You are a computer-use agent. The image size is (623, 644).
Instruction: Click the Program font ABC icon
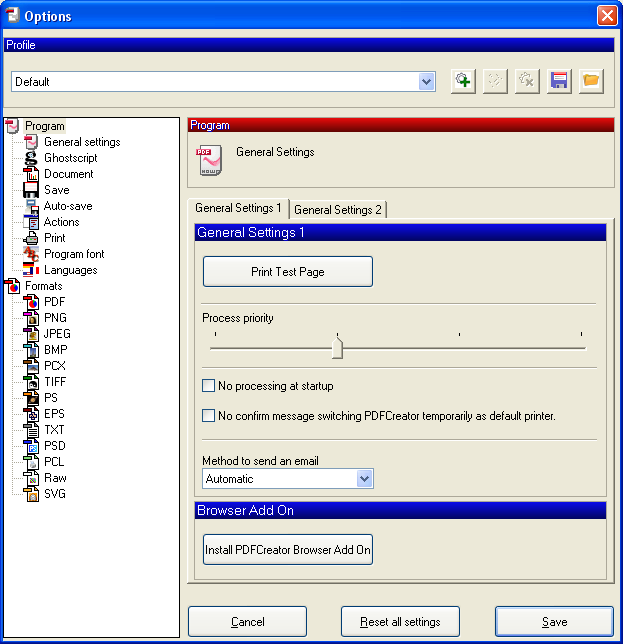click(x=31, y=254)
